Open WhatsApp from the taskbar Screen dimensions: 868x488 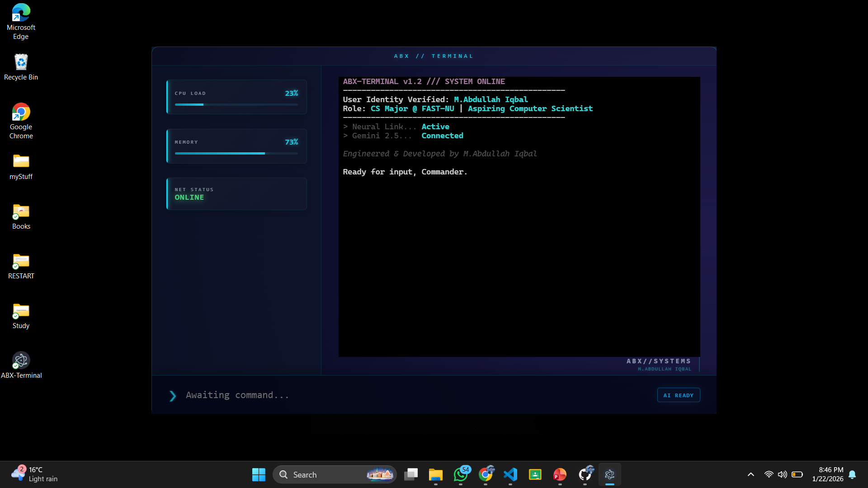[x=462, y=475]
